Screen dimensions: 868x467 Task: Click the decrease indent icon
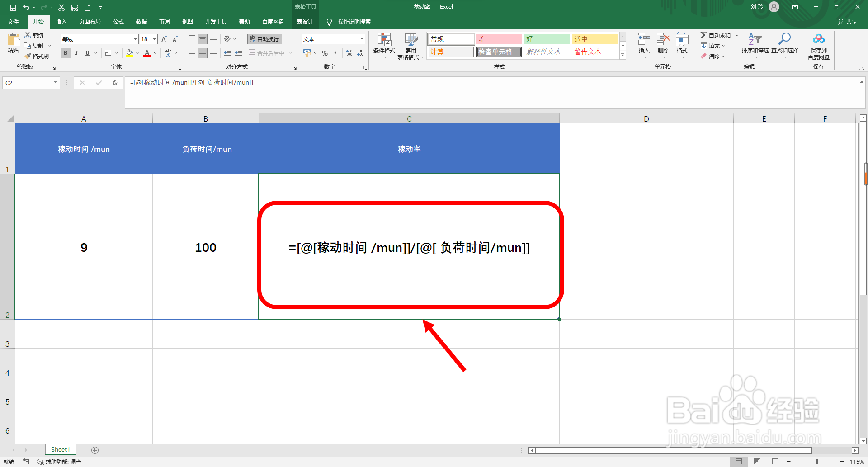[x=227, y=53]
